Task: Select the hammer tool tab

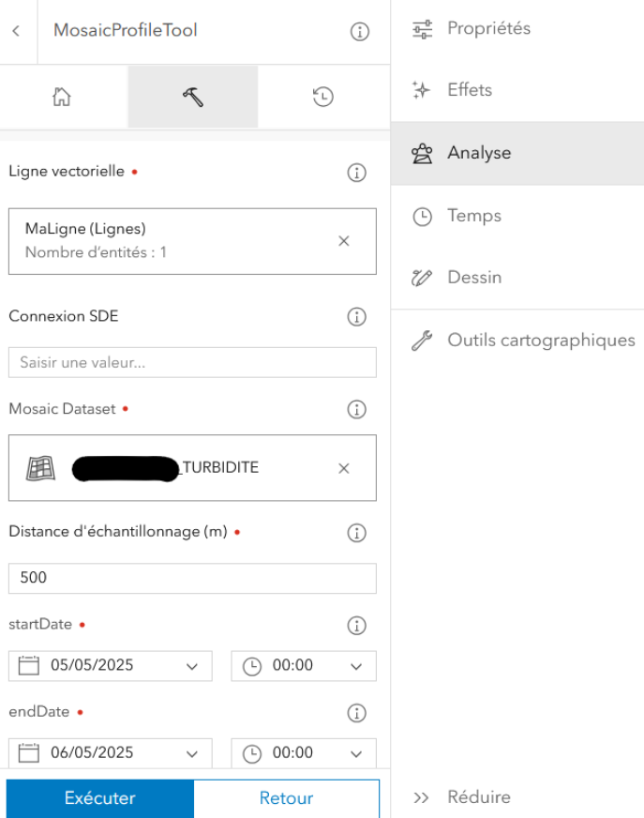Action: pos(193,97)
